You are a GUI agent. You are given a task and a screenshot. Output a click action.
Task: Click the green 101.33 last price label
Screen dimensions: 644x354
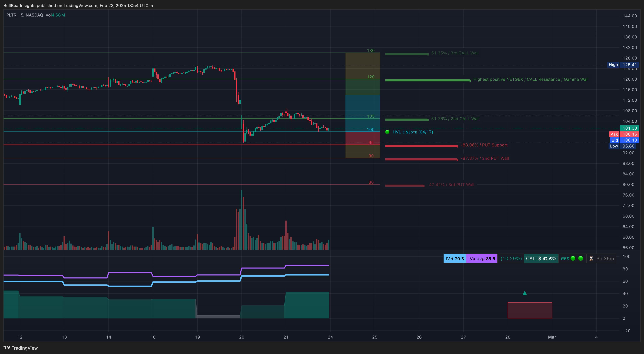click(629, 128)
